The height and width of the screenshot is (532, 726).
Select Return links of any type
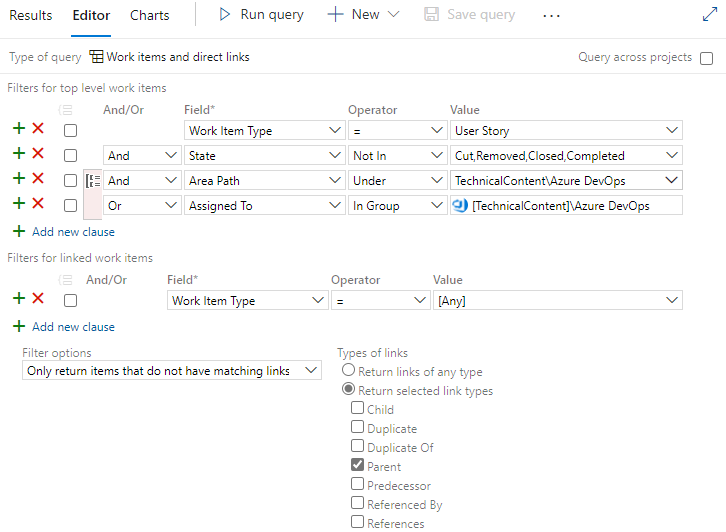[x=348, y=370]
